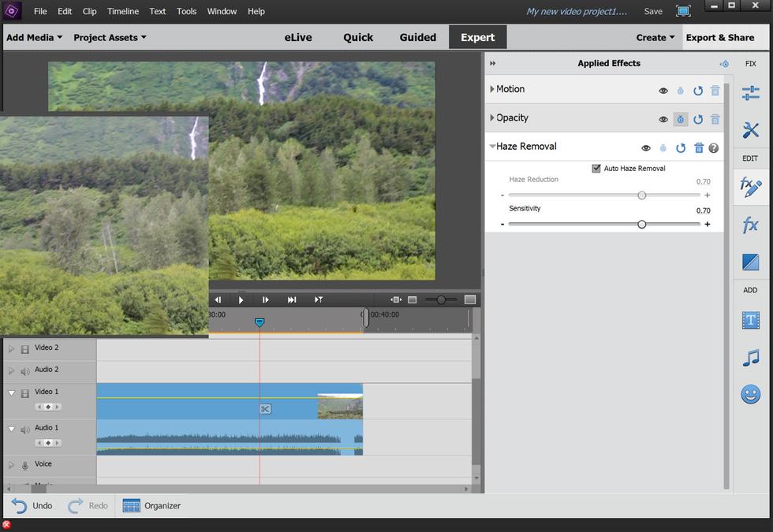Open the Titles and Text icon
773x532 pixels.
click(750, 320)
